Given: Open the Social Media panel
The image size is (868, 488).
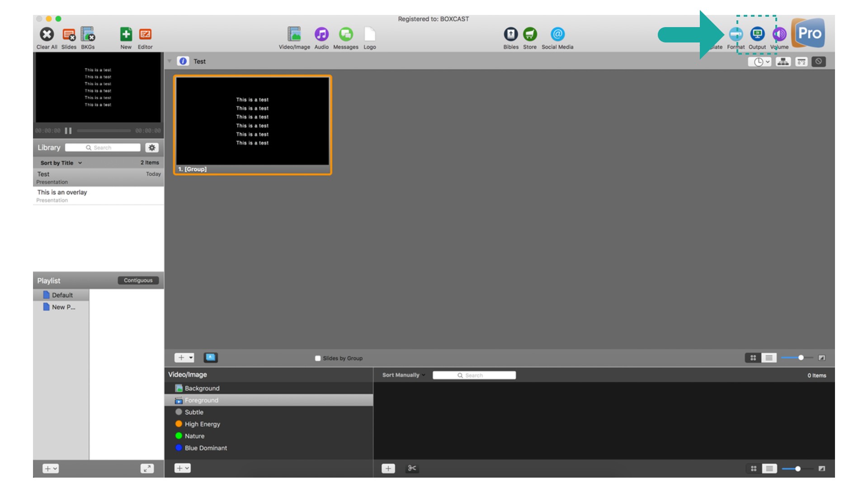Looking at the screenshot, I should click(x=557, y=34).
